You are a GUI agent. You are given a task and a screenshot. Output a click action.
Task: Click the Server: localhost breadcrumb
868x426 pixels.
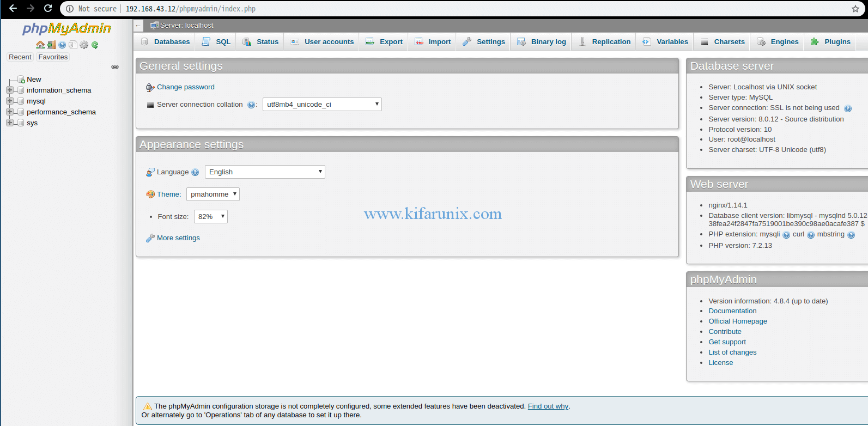point(186,26)
